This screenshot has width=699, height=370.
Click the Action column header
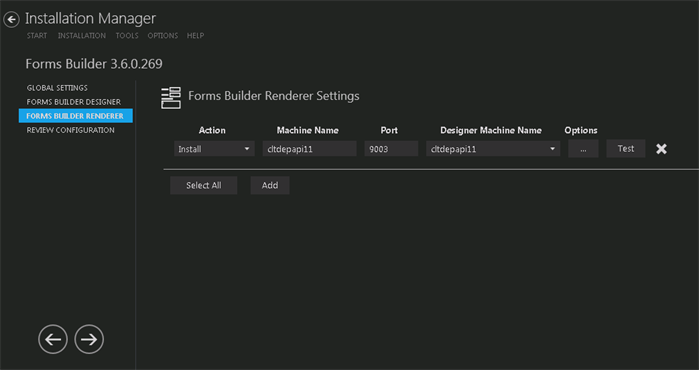[212, 131]
